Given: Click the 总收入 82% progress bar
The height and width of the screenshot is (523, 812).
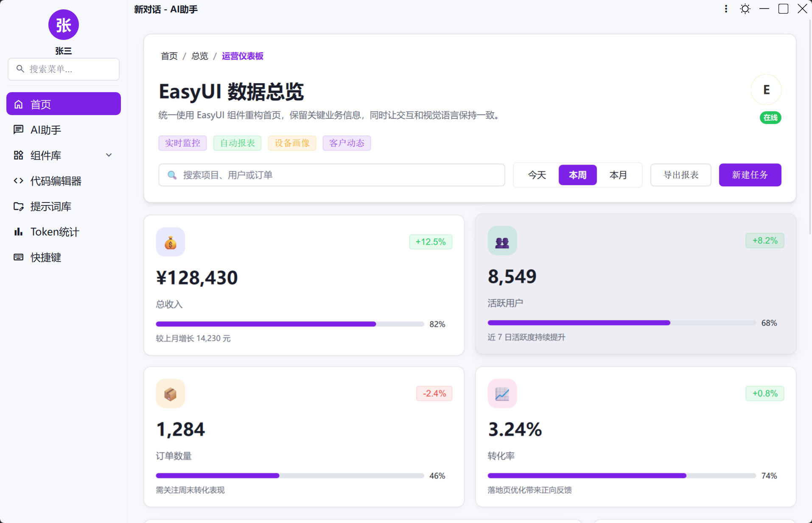Looking at the screenshot, I should (290, 324).
